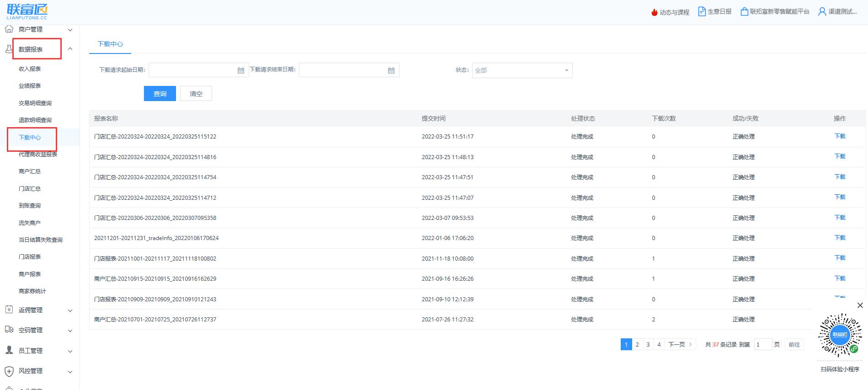Open 生意日报 in the top bar
The height and width of the screenshot is (390, 868).
click(719, 11)
